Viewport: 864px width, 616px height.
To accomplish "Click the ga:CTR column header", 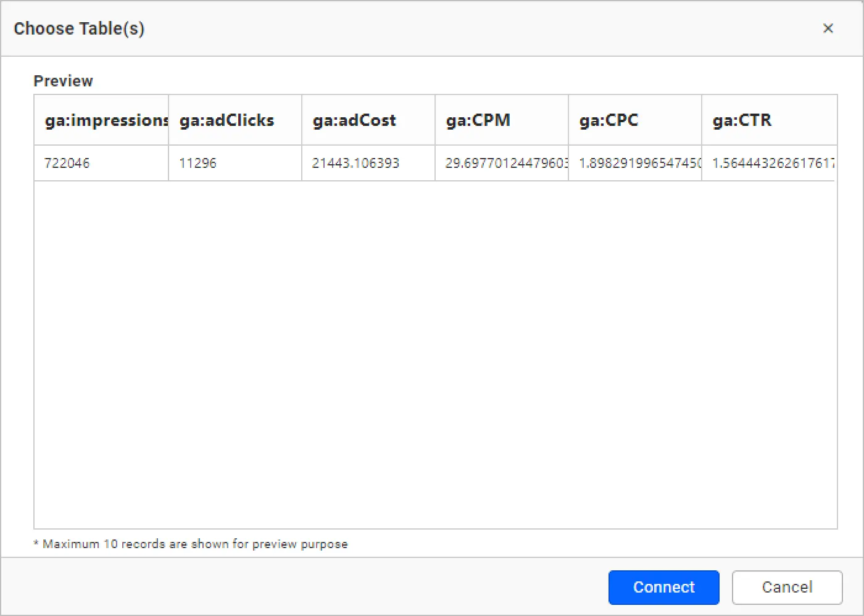I will [x=768, y=120].
